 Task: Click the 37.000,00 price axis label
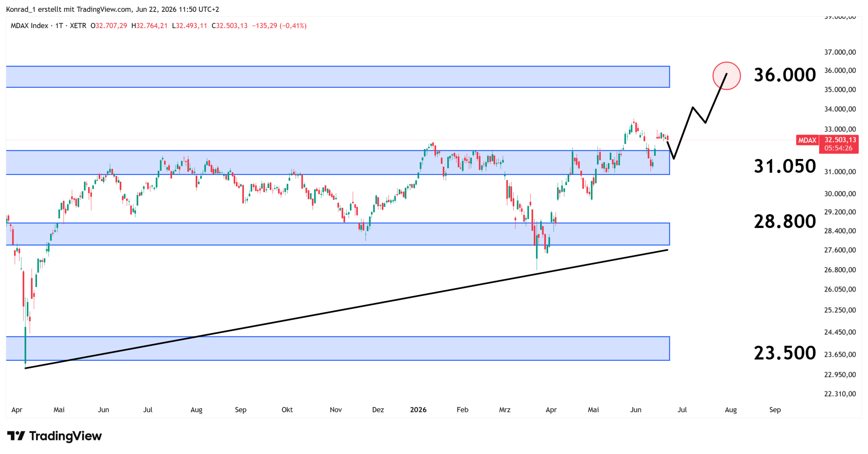840,52
